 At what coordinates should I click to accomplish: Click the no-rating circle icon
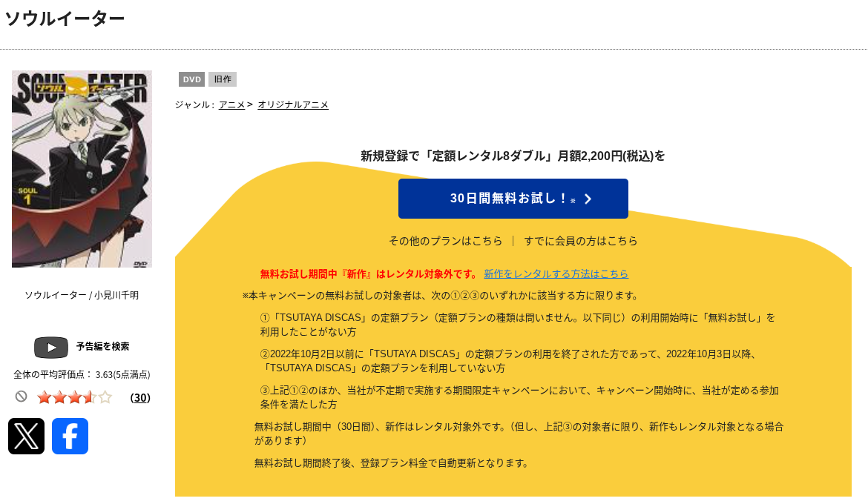click(x=21, y=396)
